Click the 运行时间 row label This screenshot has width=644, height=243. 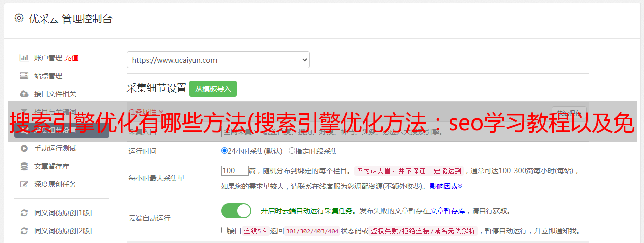click(x=143, y=151)
